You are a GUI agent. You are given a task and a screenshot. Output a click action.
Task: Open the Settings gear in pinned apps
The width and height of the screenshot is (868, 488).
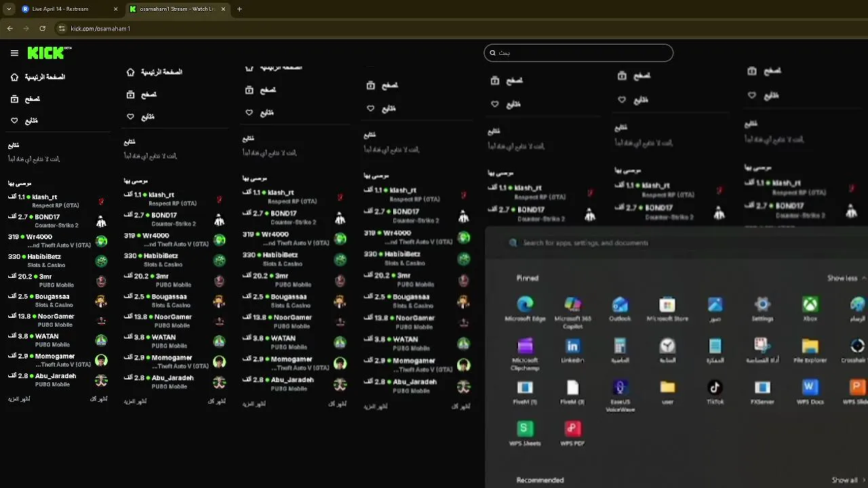click(762, 309)
